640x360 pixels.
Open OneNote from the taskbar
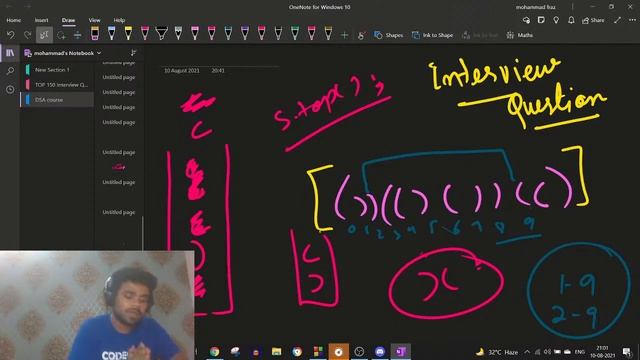coord(400,351)
